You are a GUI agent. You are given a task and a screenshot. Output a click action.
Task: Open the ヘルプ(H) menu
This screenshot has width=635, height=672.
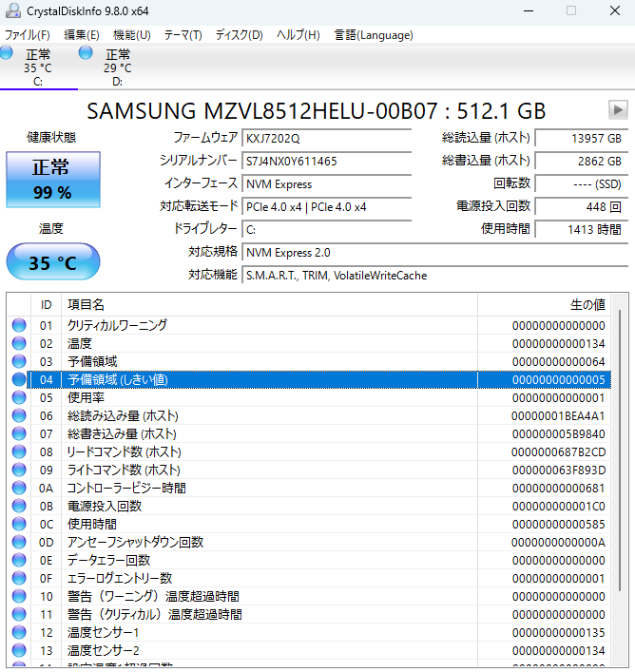tap(298, 35)
